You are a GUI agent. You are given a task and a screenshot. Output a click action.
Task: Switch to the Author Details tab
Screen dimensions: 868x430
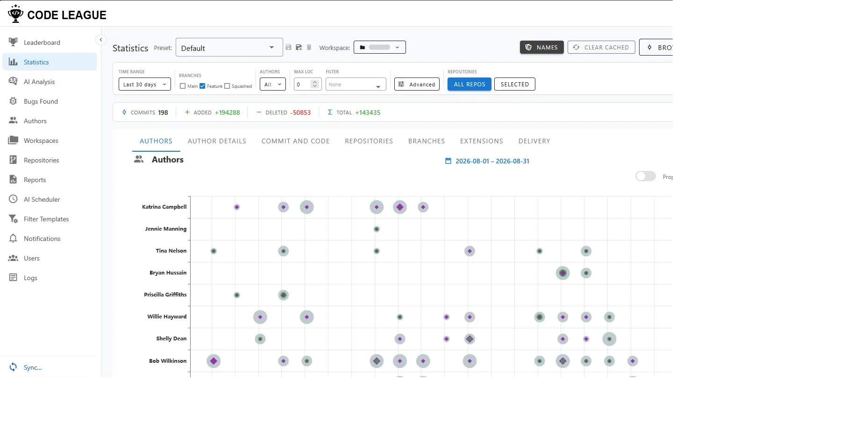coord(217,141)
